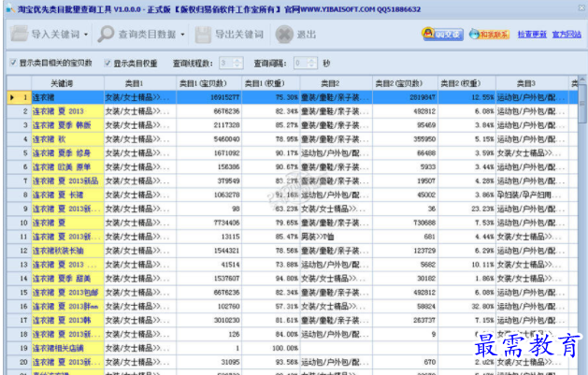The height and width of the screenshot is (375, 588).
Task: Sort by the 关键词 column header
Action: click(68, 83)
